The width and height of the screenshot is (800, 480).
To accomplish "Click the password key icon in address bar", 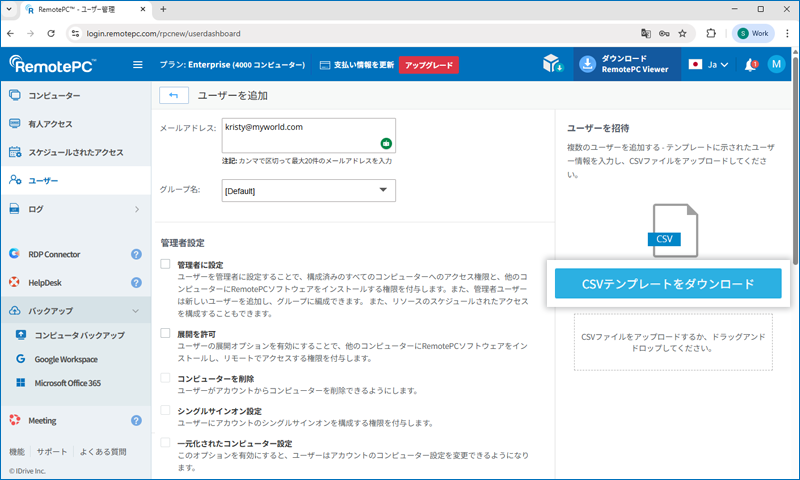I will (664, 34).
